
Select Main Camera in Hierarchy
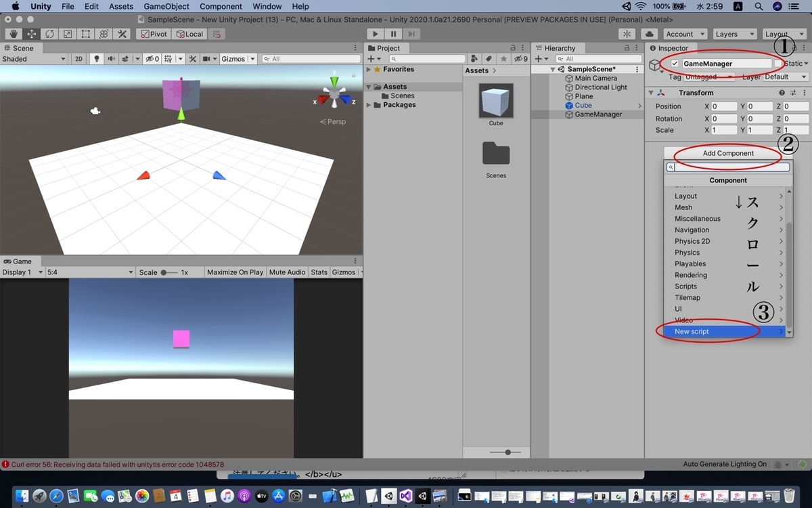(x=595, y=78)
